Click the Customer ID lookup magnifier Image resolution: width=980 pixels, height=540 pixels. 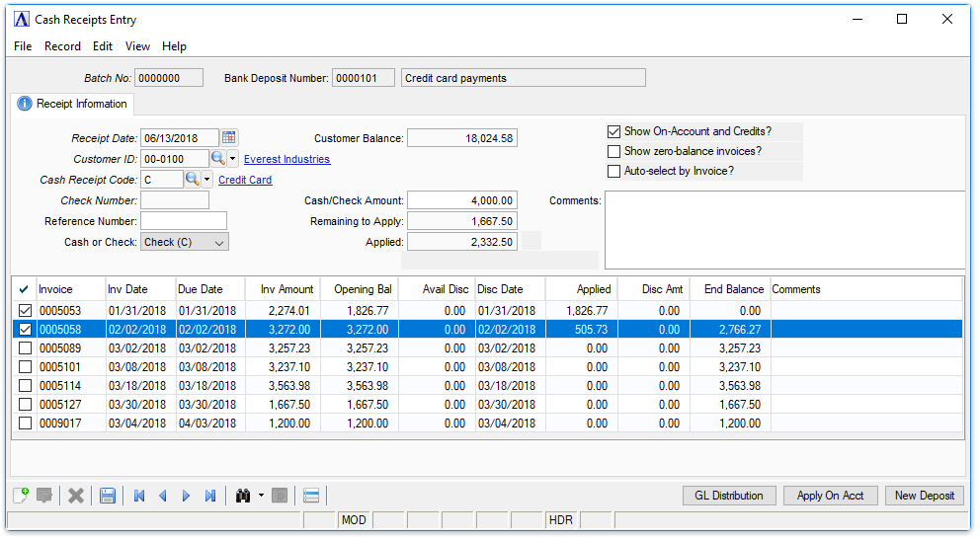coord(218,159)
